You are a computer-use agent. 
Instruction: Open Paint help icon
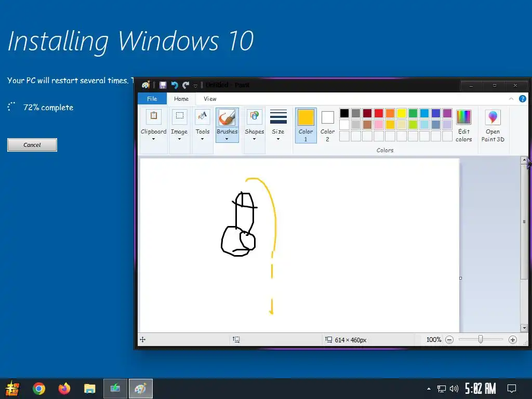(523, 99)
